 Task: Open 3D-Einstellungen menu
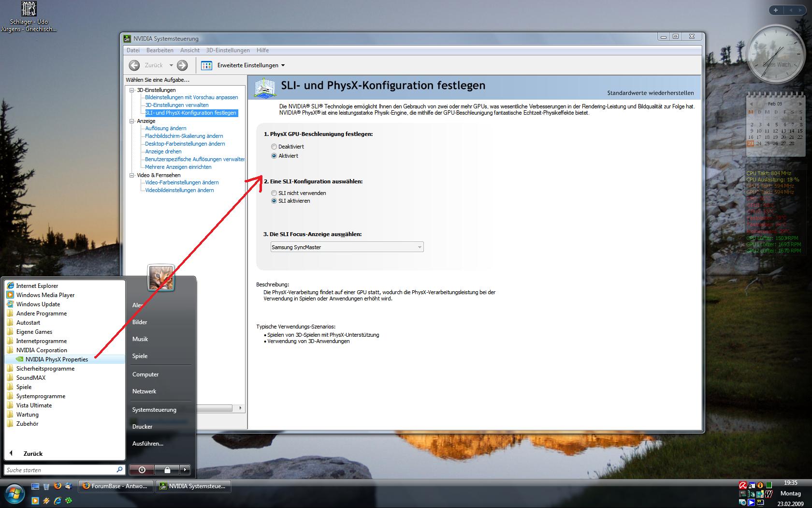pos(228,50)
